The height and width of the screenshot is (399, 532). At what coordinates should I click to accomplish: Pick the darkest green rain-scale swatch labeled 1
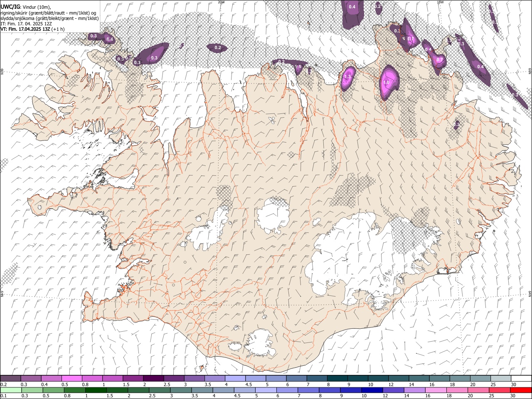coord(96,390)
